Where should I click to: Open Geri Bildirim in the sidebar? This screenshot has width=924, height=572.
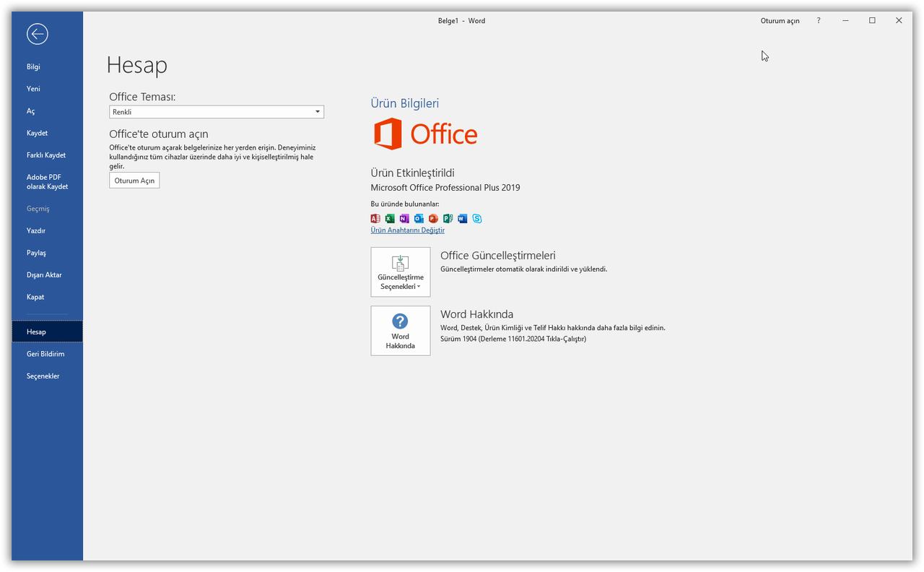47,354
